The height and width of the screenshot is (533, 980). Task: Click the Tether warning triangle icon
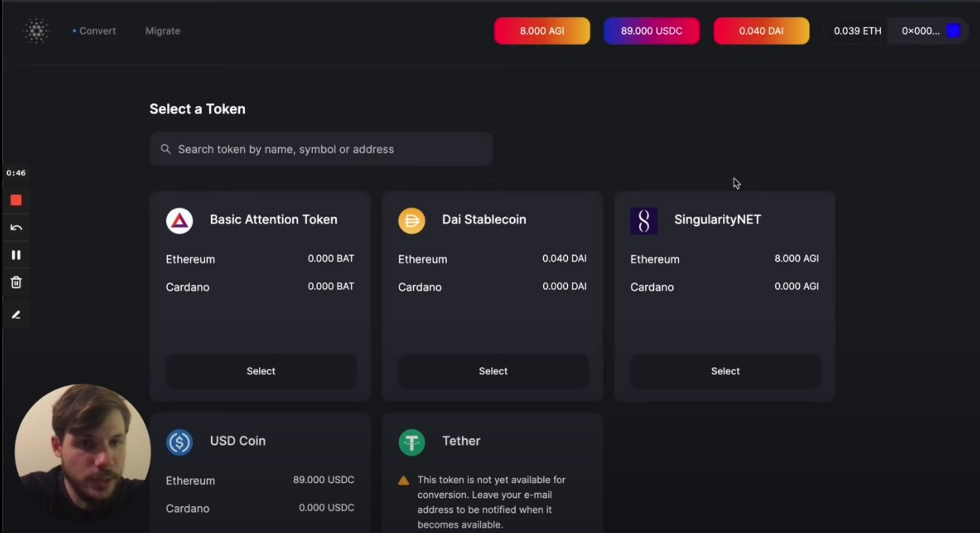pyautogui.click(x=403, y=480)
